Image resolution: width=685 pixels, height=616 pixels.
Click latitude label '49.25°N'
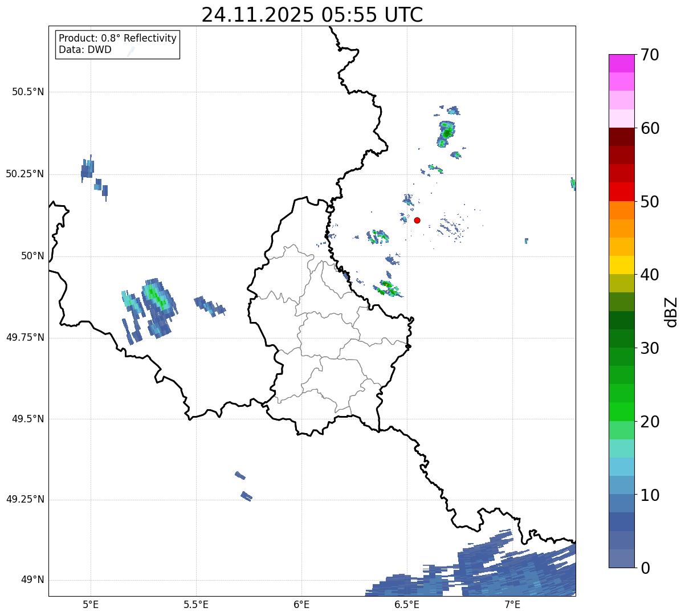coord(25,499)
